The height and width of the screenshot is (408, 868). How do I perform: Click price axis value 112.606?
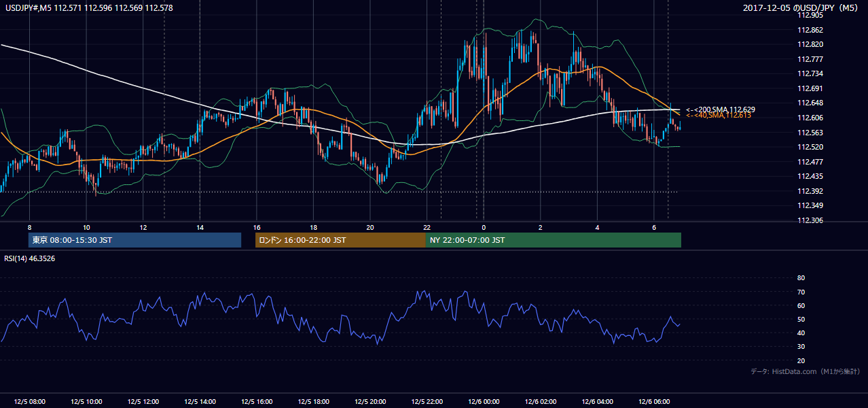pos(811,118)
